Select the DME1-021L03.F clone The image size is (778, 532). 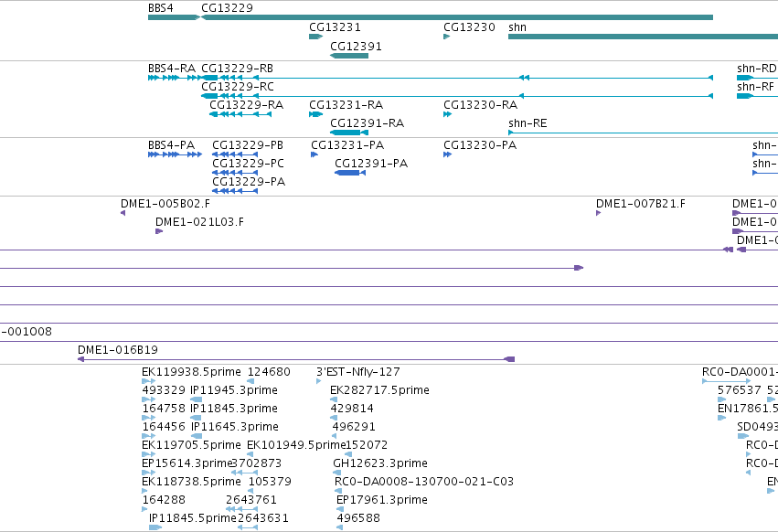tap(159, 231)
